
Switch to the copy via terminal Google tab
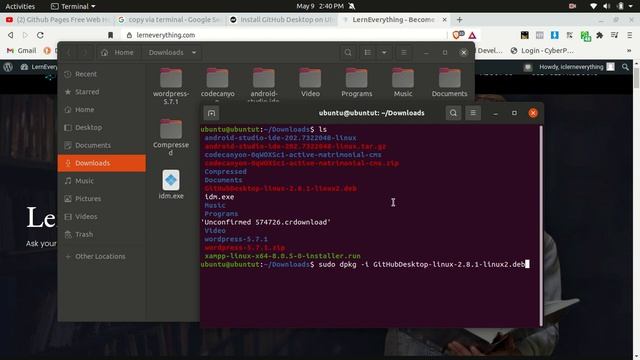[169, 20]
